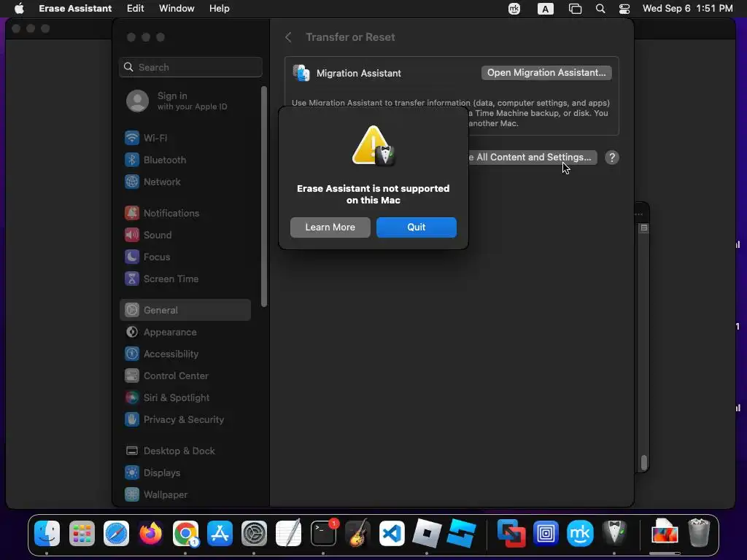The width and height of the screenshot is (747, 560).
Task: Open Privacy & Security settings icon
Action: point(132,420)
